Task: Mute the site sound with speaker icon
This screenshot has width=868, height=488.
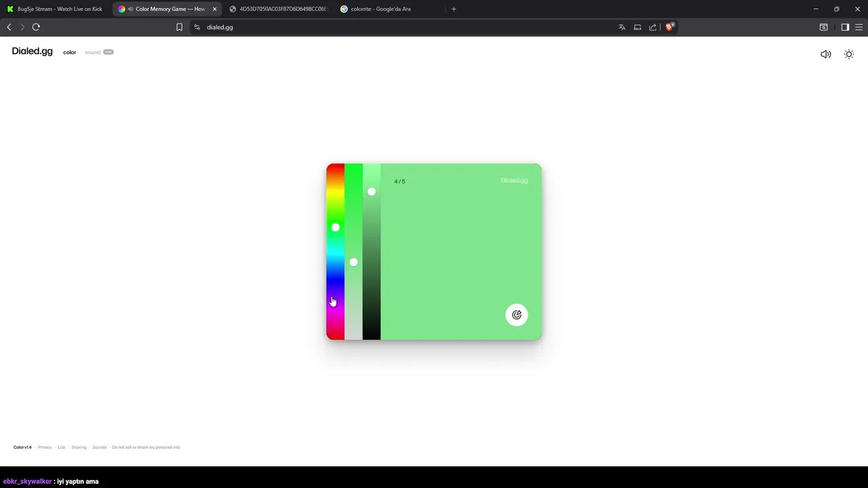Action: pyautogui.click(x=825, y=54)
